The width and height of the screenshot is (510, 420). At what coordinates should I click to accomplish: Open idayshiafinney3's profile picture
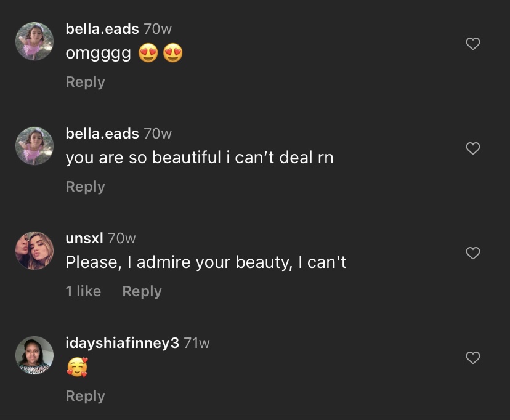point(34,355)
